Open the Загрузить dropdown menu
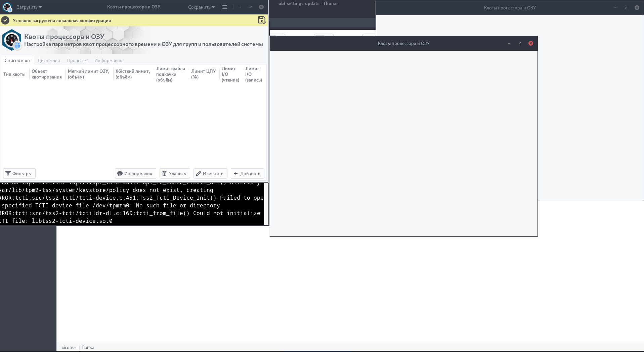Image resolution: width=644 pixels, height=352 pixels. point(29,7)
